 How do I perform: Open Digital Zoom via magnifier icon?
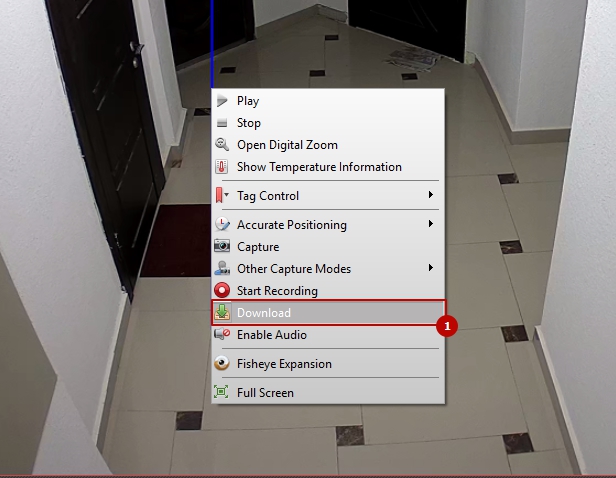(222, 145)
